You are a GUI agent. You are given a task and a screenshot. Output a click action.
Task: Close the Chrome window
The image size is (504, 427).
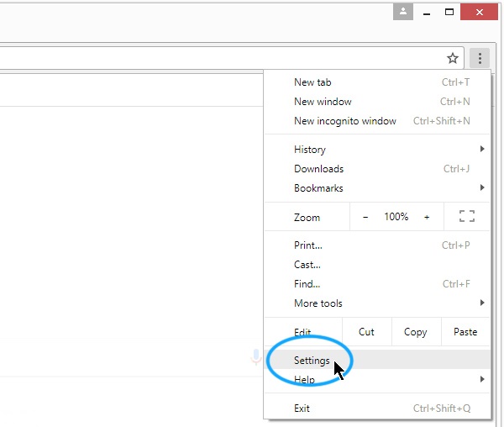(x=479, y=13)
